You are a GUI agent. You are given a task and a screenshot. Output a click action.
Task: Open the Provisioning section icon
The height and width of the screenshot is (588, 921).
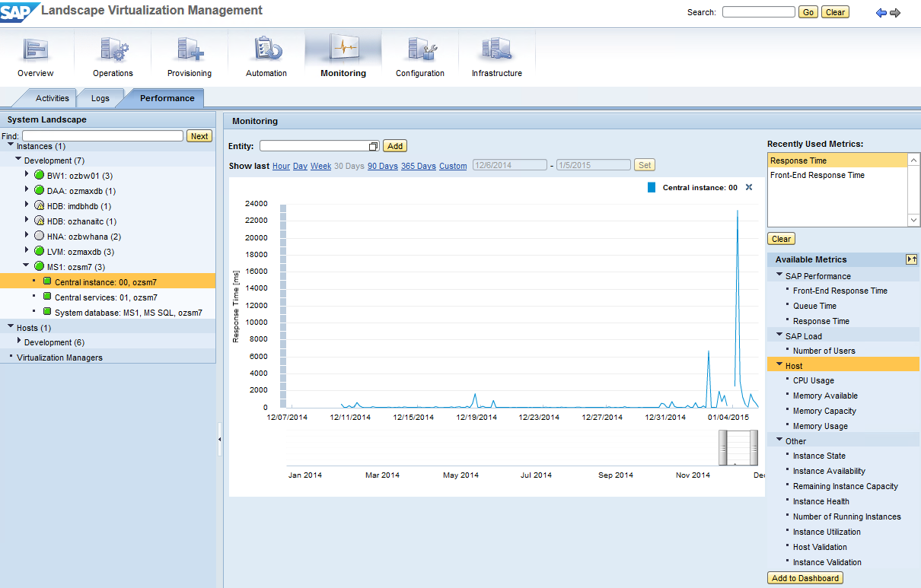click(189, 50)
